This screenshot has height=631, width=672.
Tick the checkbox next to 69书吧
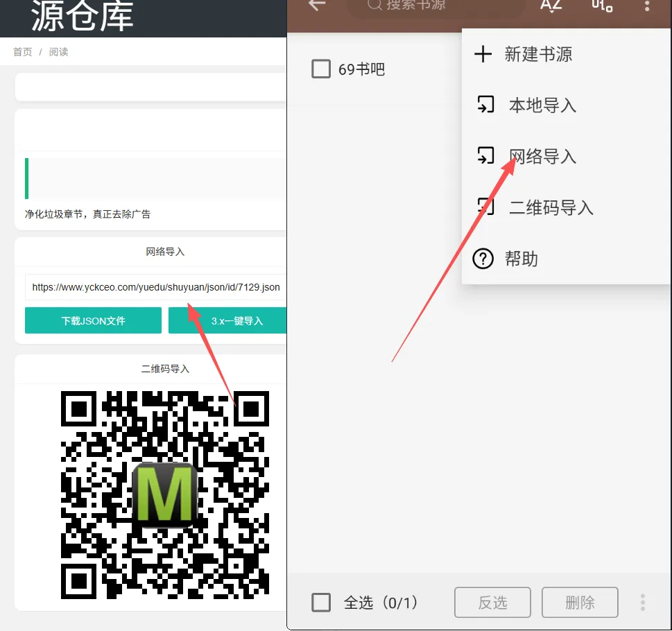tap(321, 69)
